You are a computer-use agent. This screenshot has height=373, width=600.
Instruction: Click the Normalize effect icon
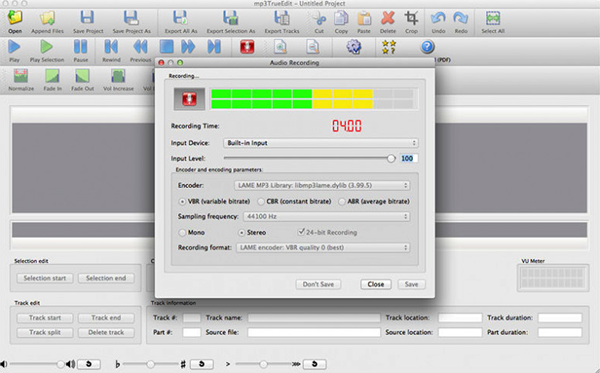(x=21, y=76)
